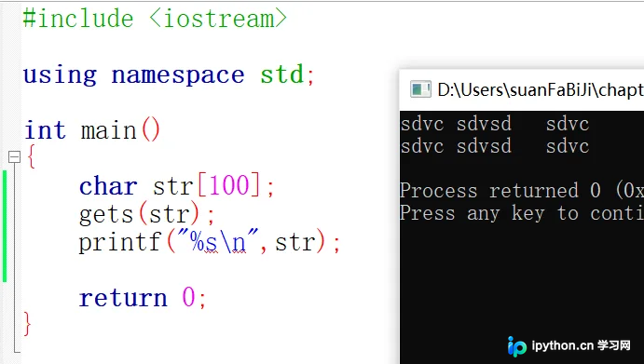This screenshot has height=364, width=644.
Task: Click the 'char str[100];' line
Action: point(176,186)
